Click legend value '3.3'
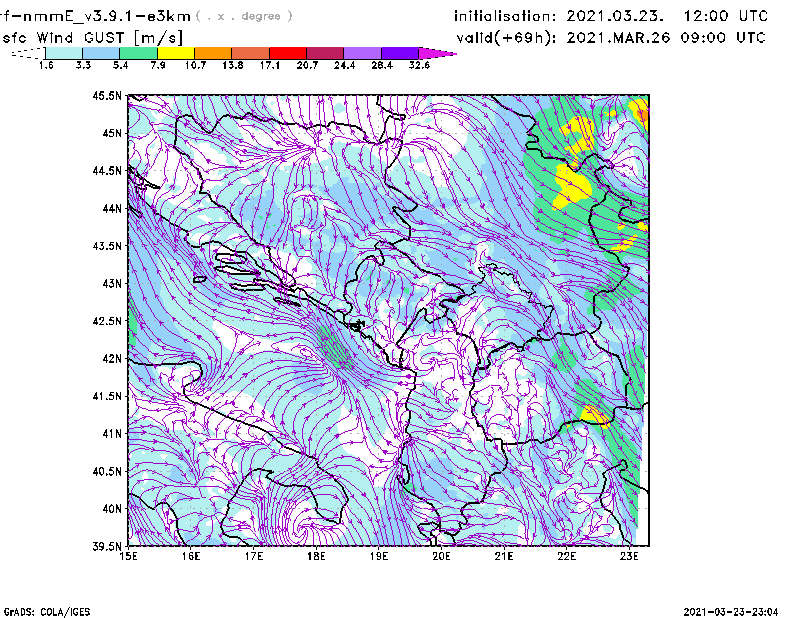The height and width of the screenshot is (618, 800). pyautogui.click(x=83, y=65)
